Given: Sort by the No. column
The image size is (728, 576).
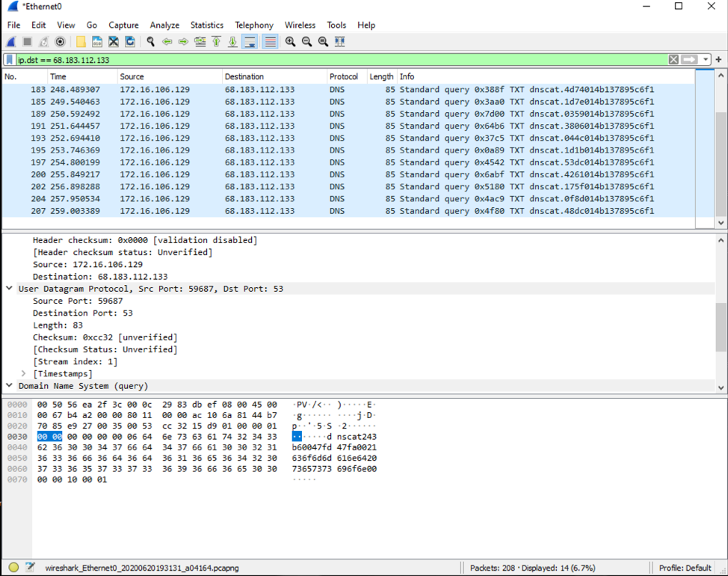Looking at the screenshot, I should pos(25,76).
